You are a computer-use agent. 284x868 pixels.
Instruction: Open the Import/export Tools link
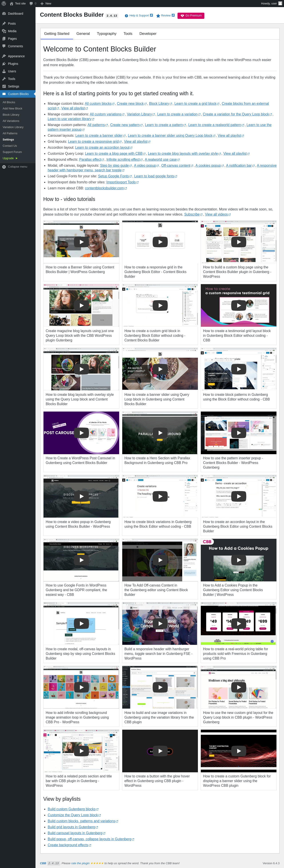(x=122, y=182)
